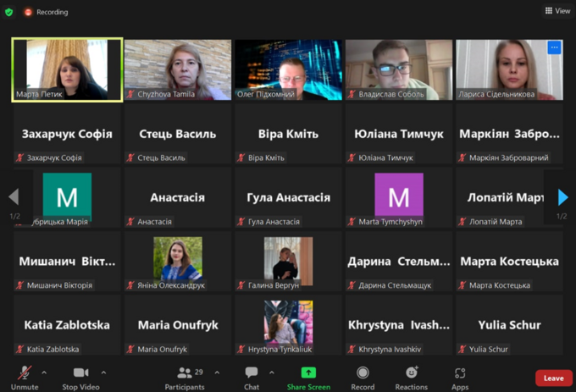Expand the caret next to Chat
This screenshot has height=392, width=576.
271,373
